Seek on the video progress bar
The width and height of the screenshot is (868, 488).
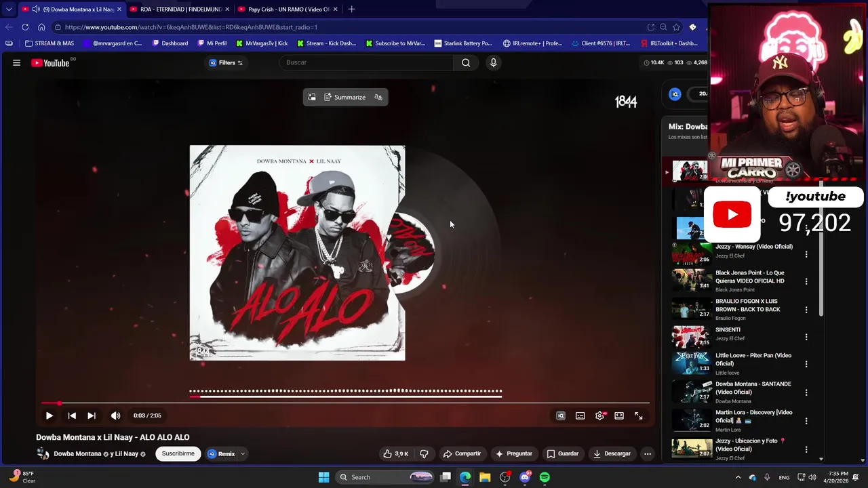[345, 403]
